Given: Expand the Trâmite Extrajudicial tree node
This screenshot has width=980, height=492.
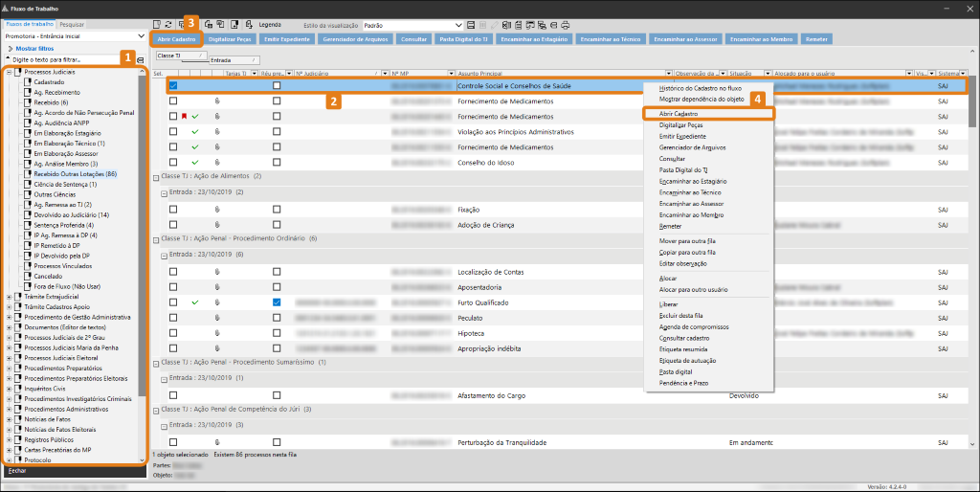Looking at the screenshot, I should (x=9, y=297).
